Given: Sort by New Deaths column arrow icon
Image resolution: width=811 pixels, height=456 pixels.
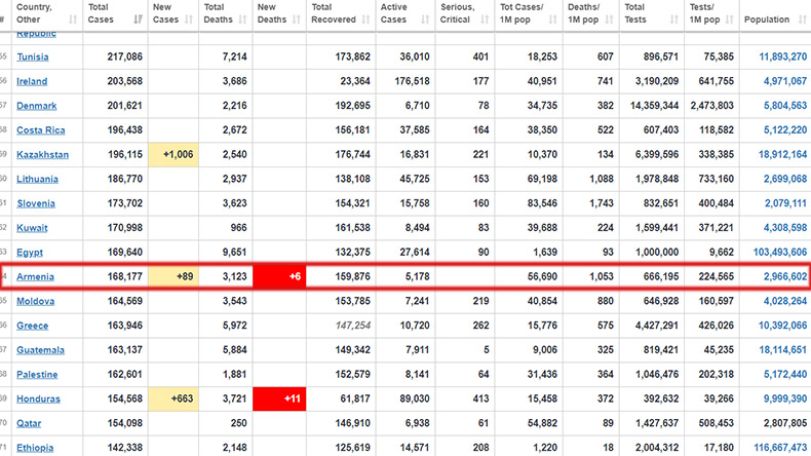Looking at the screenshot, I should (296, 20).
